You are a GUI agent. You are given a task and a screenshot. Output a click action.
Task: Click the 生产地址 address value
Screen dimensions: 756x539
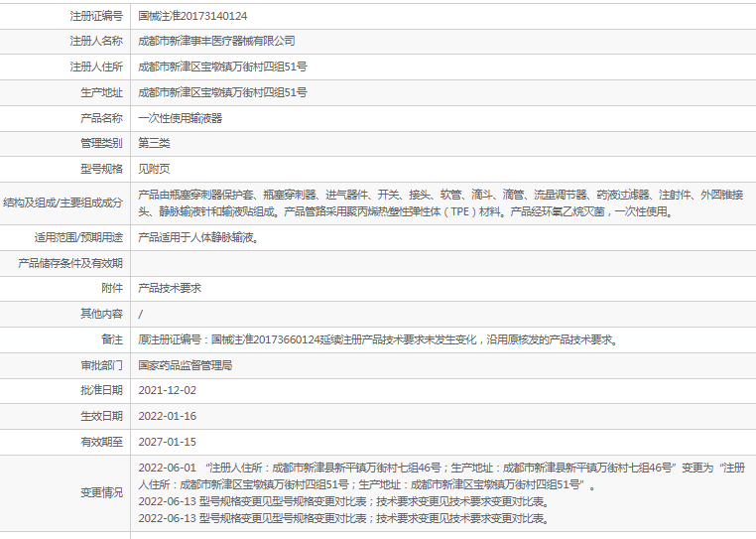click(222, 92)
